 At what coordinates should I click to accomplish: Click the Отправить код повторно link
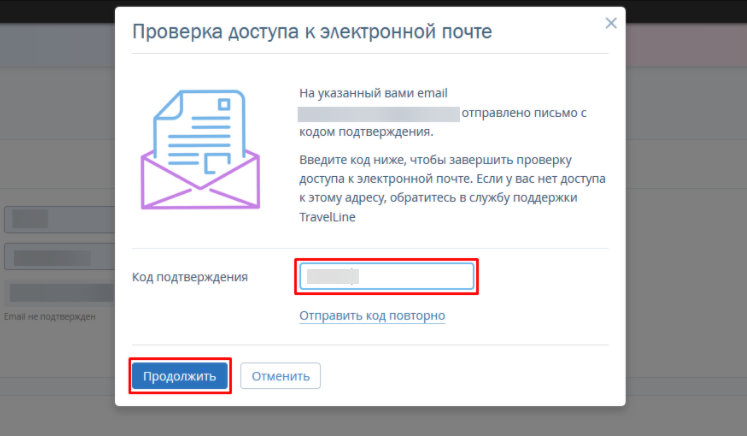(x=372, y=315)
